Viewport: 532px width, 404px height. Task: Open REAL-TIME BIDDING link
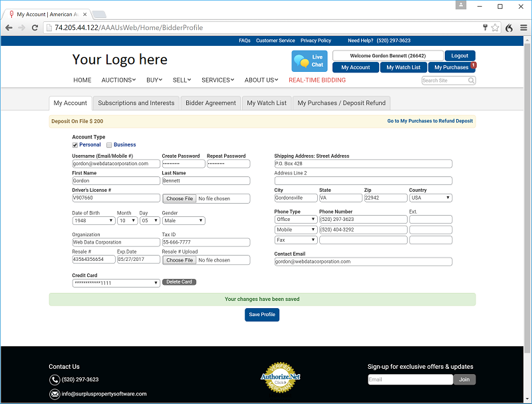(x=317, y=80)
